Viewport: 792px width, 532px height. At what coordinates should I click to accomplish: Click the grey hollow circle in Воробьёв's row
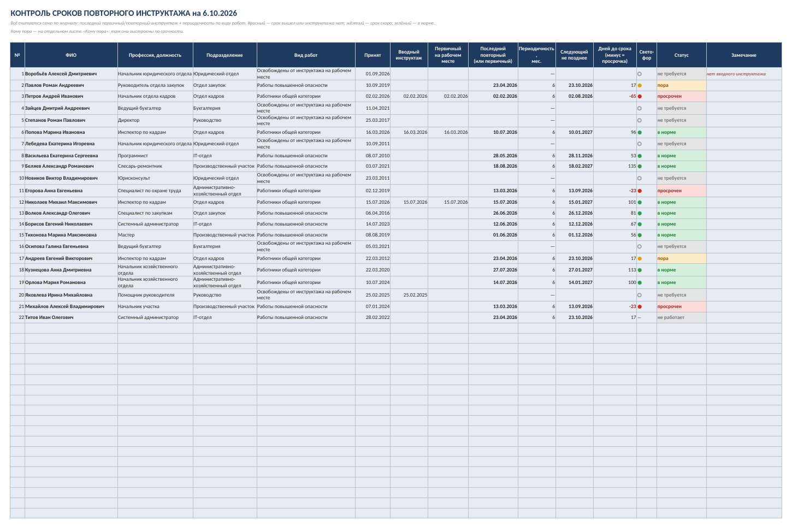(x=640, y=74)
